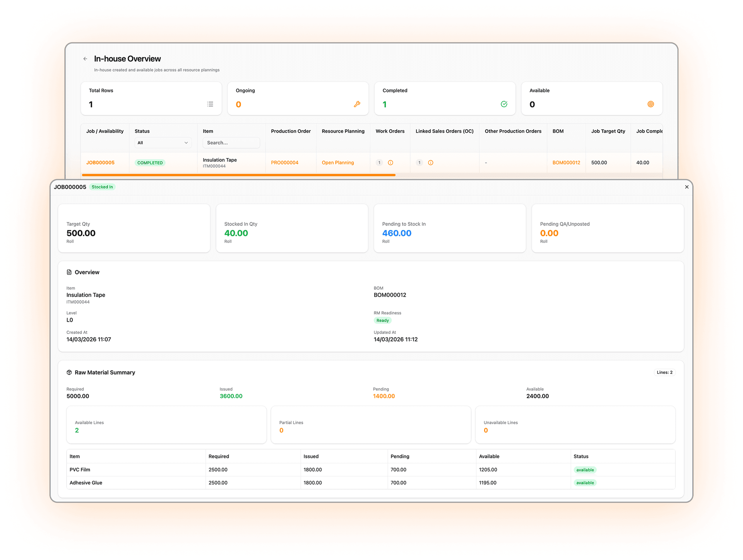Screen dimensions: 743x560
Task: Click the Job / Availability column header
Action: coord(105,131)
